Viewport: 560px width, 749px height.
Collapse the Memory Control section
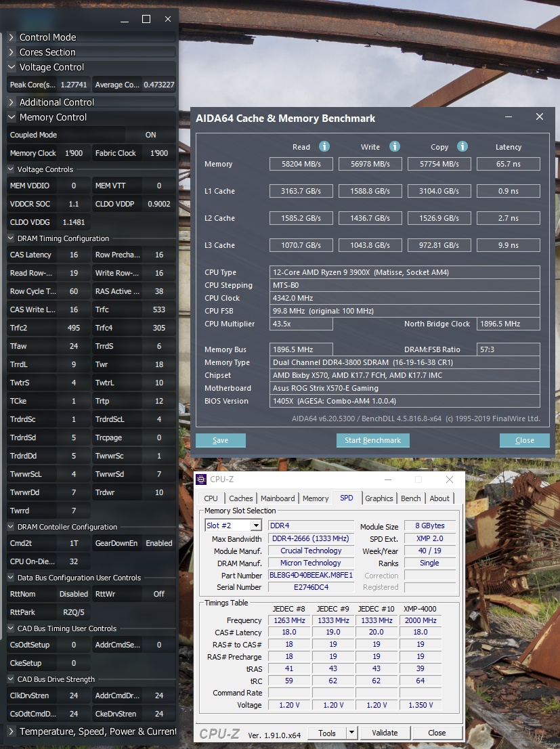click(12, 117)
